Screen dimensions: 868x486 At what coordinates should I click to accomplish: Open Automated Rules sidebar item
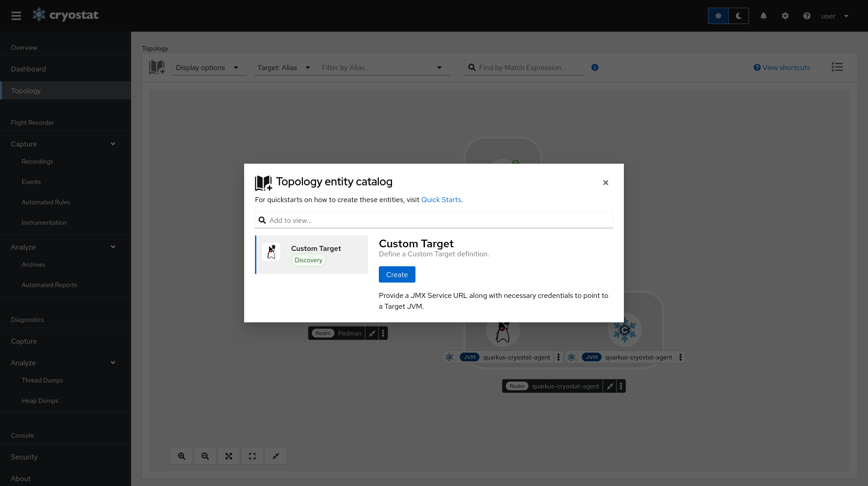(46, 202)
